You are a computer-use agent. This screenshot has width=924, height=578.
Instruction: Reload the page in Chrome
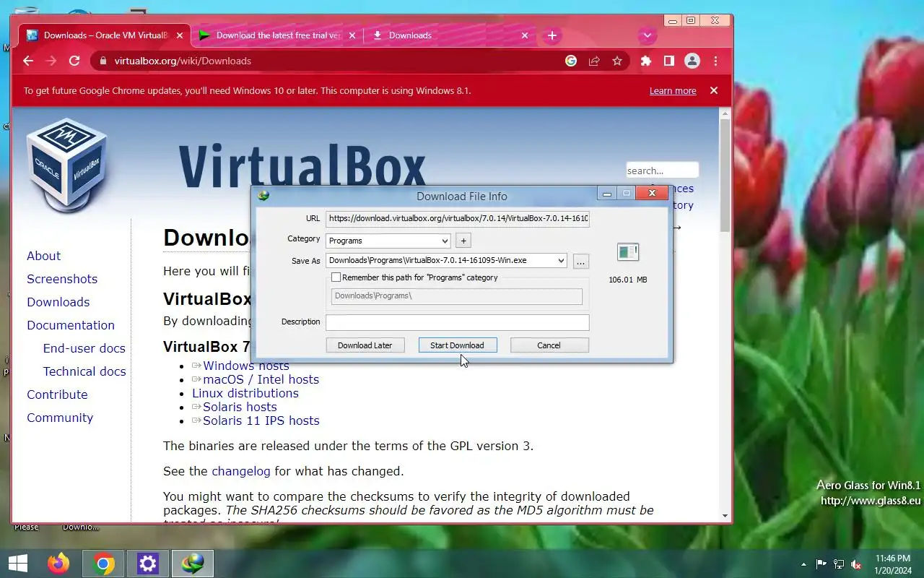coord(74,61)
